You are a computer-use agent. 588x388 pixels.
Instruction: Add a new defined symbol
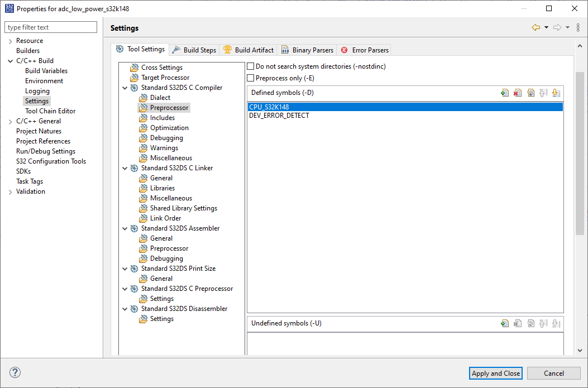[504, 93]
